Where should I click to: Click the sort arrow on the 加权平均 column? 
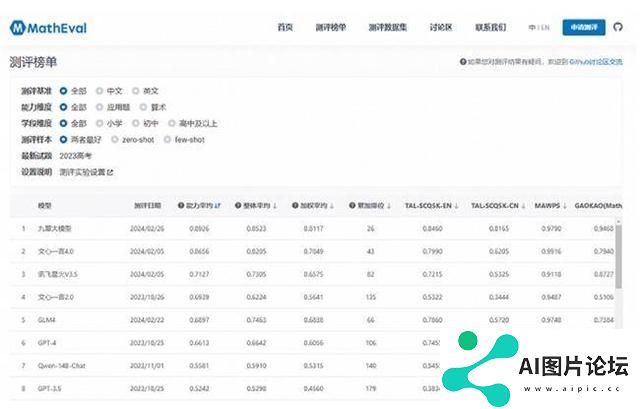click(332, 205)
